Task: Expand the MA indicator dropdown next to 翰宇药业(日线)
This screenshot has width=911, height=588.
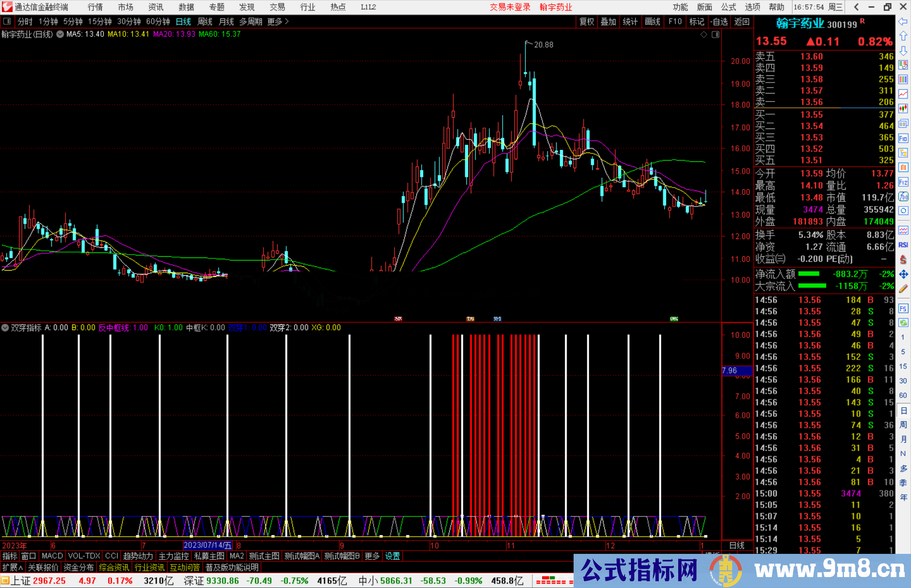Action: point(60,34)
